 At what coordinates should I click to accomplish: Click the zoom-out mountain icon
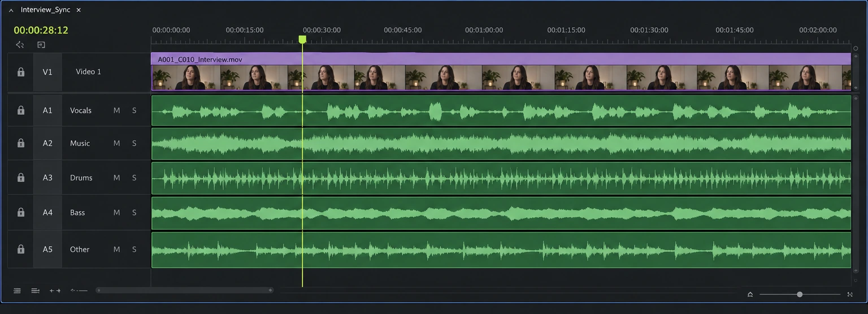click(x=750, y=294)
